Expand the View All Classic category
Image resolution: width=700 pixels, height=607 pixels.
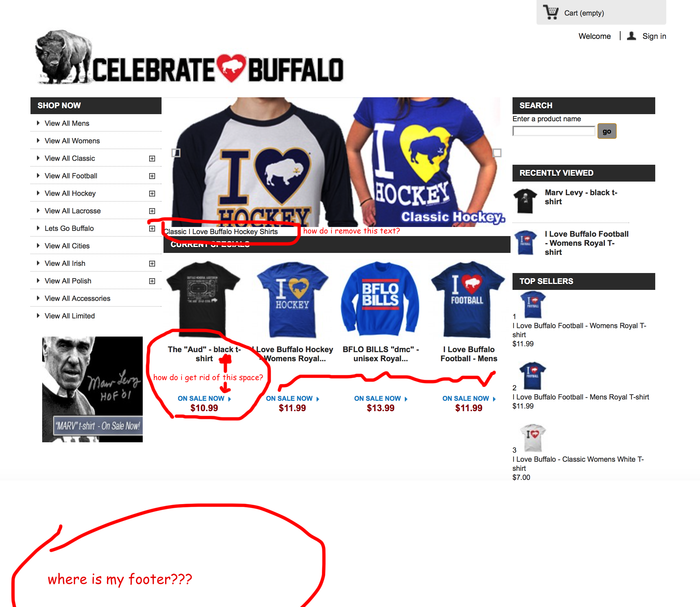[152, 159]
